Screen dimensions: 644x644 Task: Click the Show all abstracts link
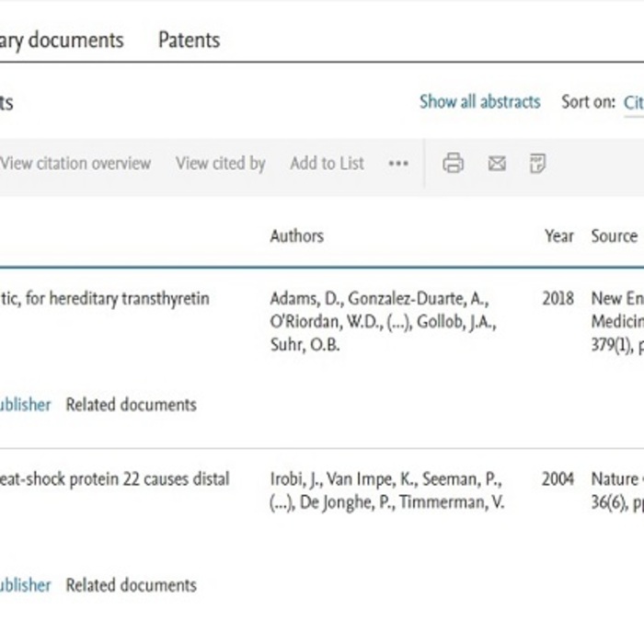[x=479, y=102]
